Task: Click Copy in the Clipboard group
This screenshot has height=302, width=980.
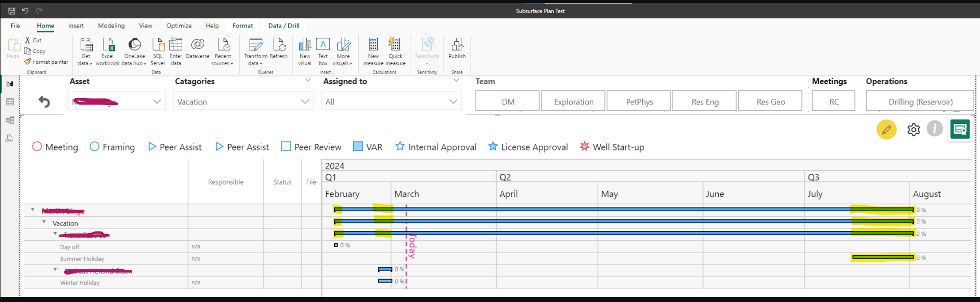Action: [35, 51]
